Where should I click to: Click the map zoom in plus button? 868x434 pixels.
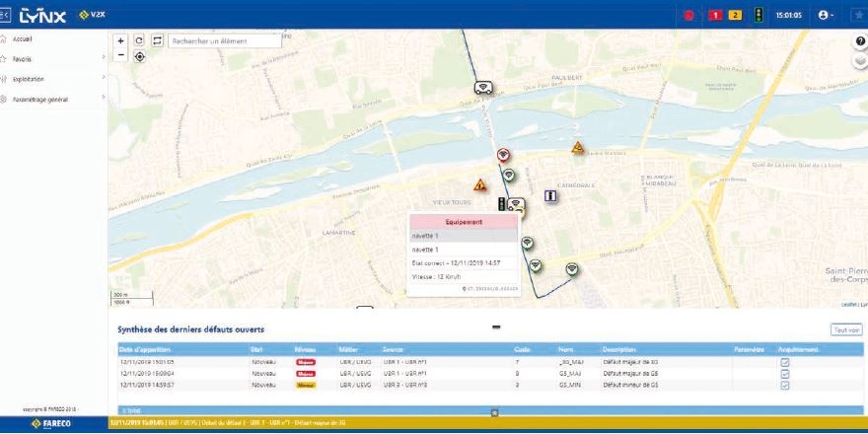tap(121, 41)
